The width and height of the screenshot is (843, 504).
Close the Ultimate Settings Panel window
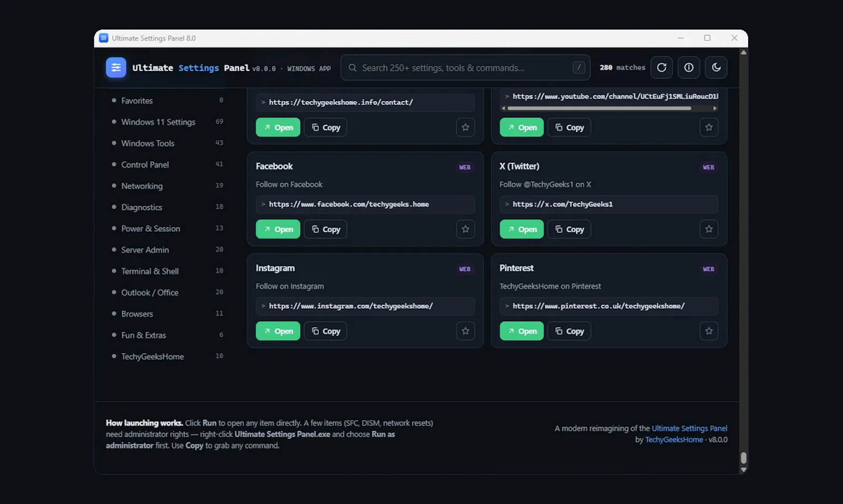pos(734,38)
